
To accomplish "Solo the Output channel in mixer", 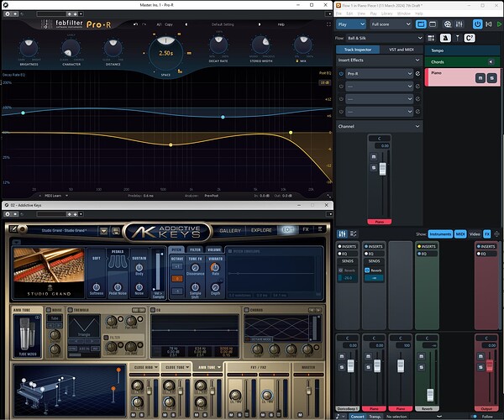I will pyautogui.click(x=480, y=367).
